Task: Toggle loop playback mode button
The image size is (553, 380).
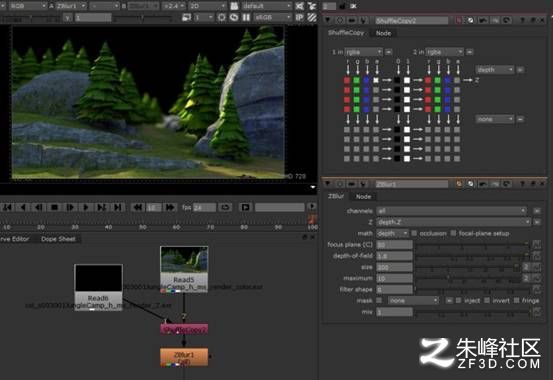Action: click(x=225, y=207)
